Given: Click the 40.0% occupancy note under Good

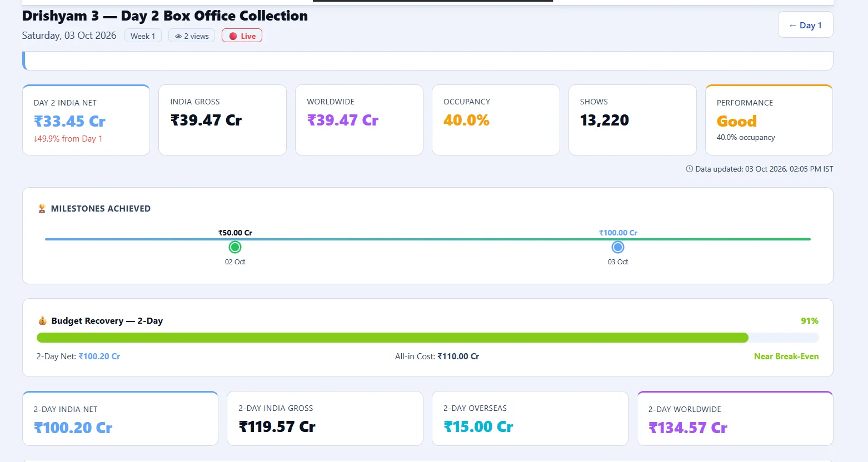Looking at the screenshot, I should [x=746, y=138].
